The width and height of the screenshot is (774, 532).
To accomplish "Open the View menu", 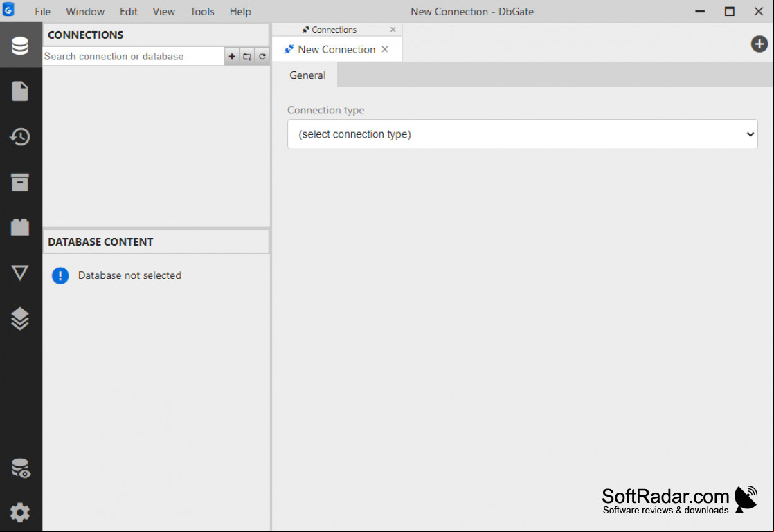I will (163, 11).
